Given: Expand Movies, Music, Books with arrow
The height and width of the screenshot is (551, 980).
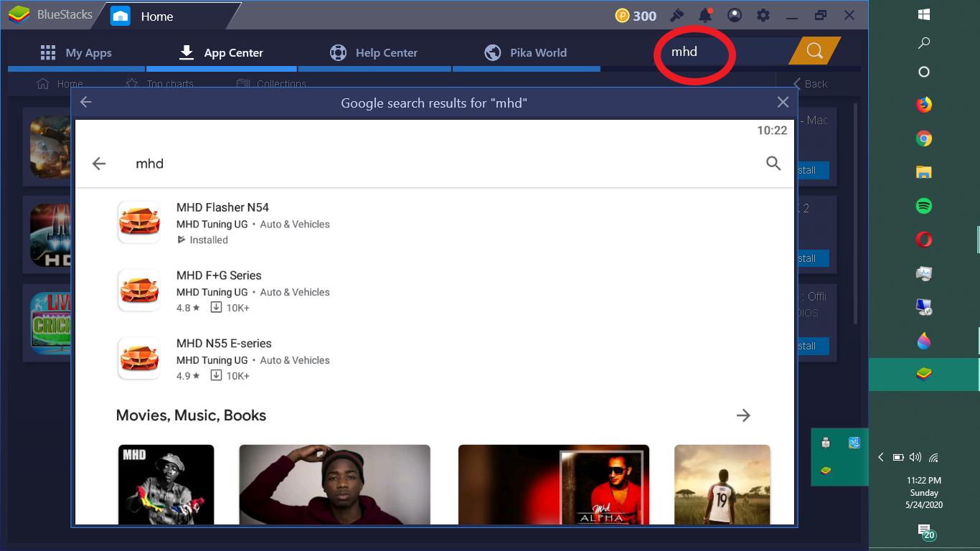Looking at the screenshot, I should 743,415.
